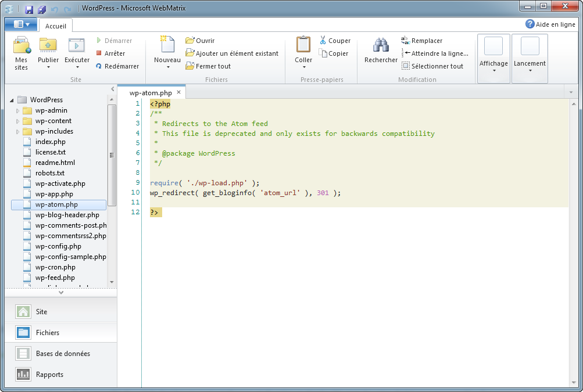Click the file tree vertical scrollbar
This screenshot has height=392, width=583.
pyautogui.click(x=112, y=154)
